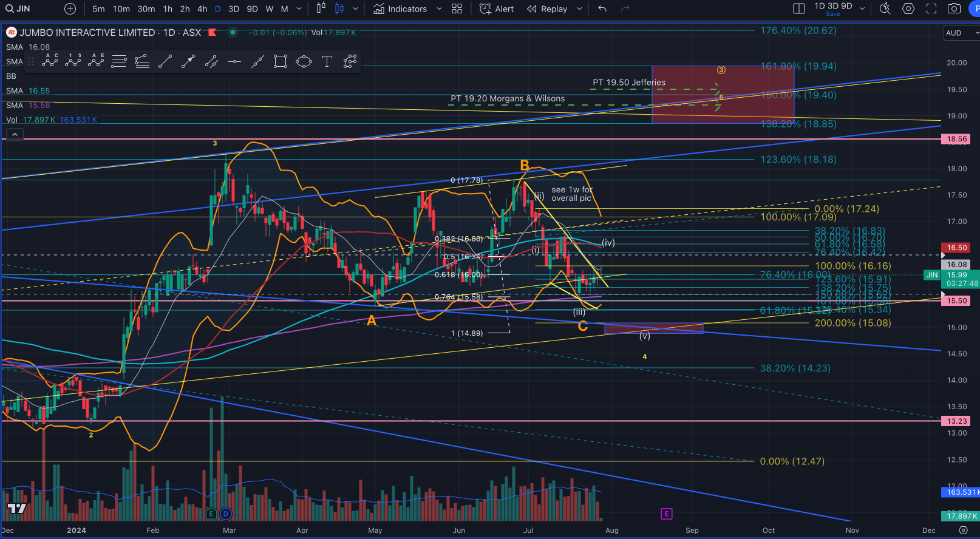Expand the timeframe list dropdown
Image resolution: width=980 pixels, height=539 pixels.
(299, 8)
